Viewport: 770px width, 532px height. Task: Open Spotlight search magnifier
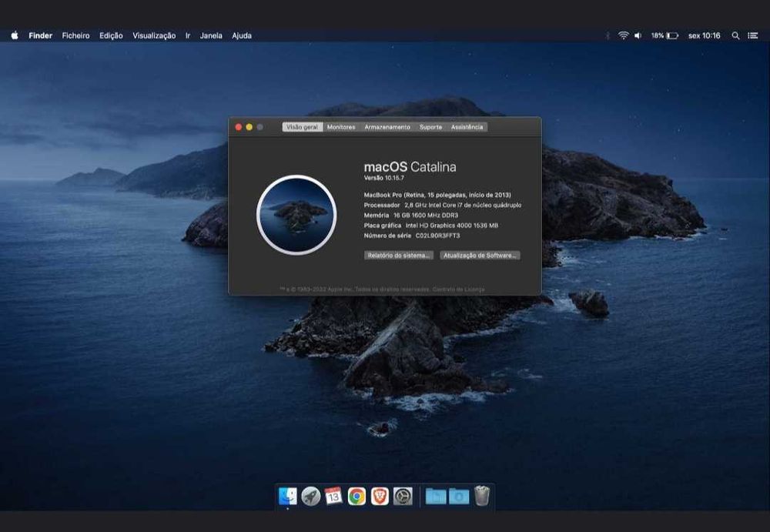[x=735, y=35]
